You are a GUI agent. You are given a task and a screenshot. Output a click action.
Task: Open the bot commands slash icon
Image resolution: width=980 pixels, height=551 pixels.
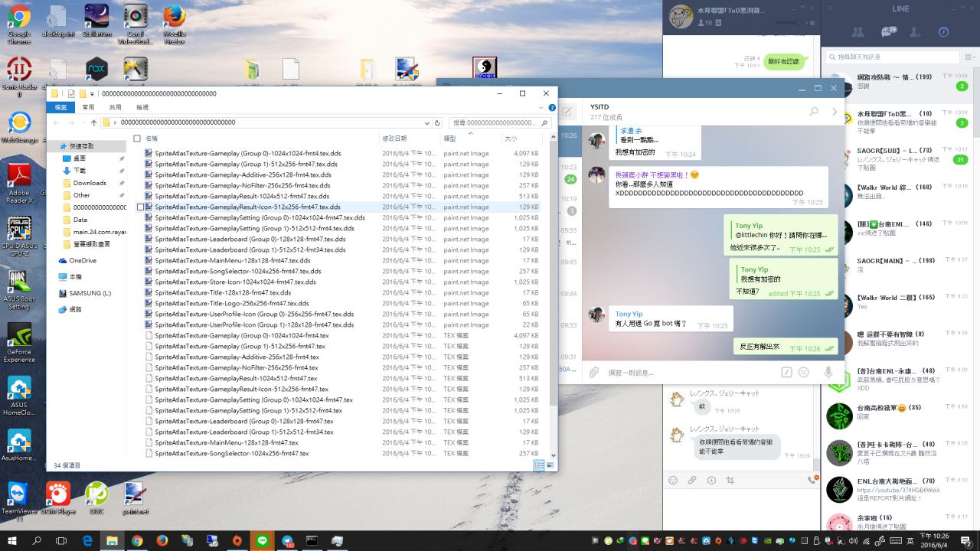(x=786, y=373)
